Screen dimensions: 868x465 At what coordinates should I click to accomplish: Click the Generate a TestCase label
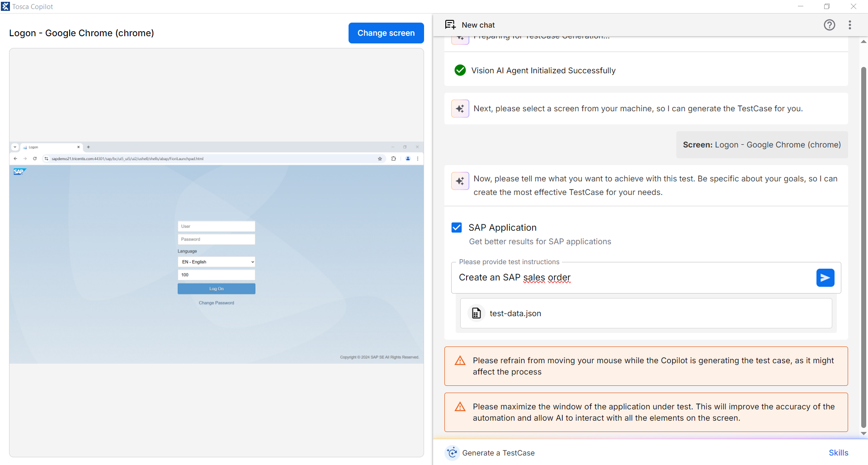click(498, 453)
